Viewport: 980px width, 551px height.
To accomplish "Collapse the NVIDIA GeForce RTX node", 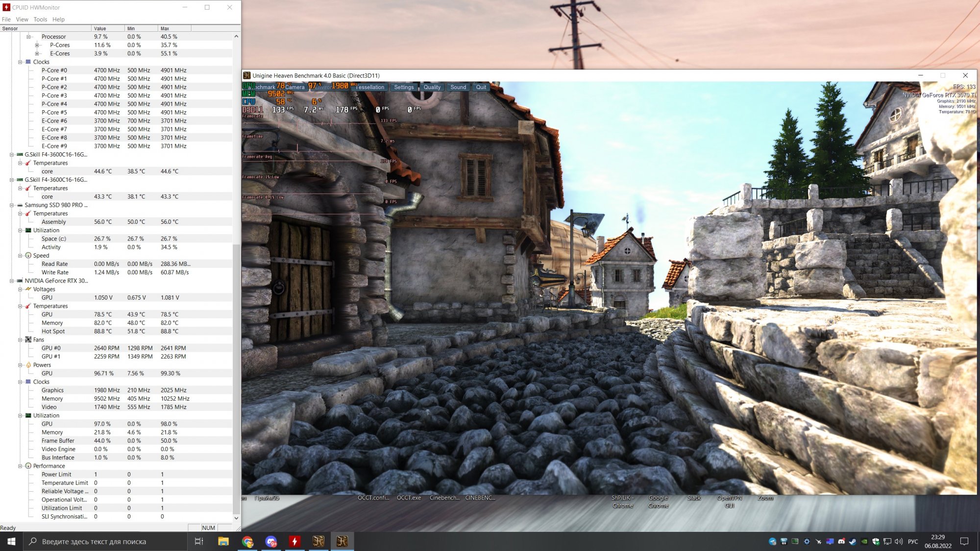I will click(12, 281).
